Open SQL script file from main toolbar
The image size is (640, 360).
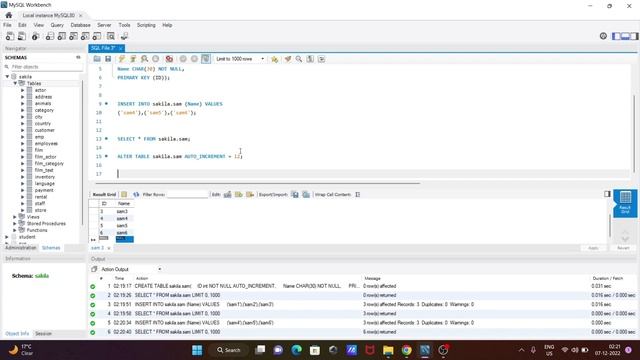click(x=22, y=36)
